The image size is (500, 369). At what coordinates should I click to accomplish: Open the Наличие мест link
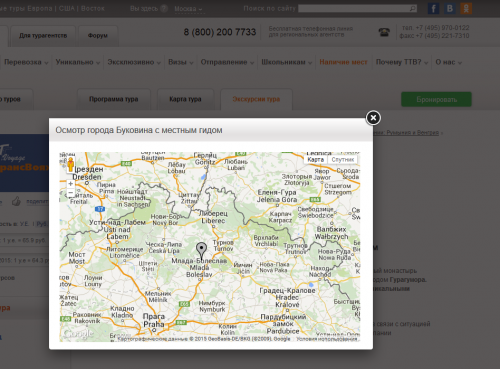(343, 62)
